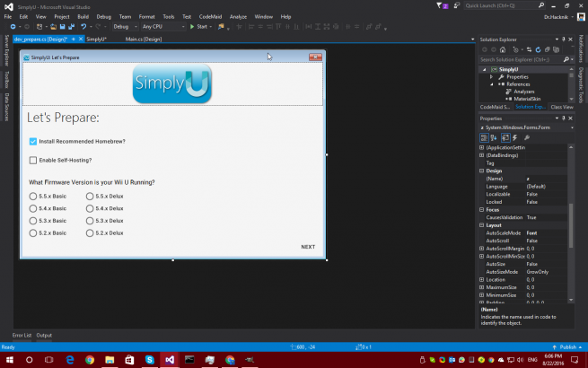588x368 pixels.
Task: Click Publish in the status bar
Action: click(567, 347)
